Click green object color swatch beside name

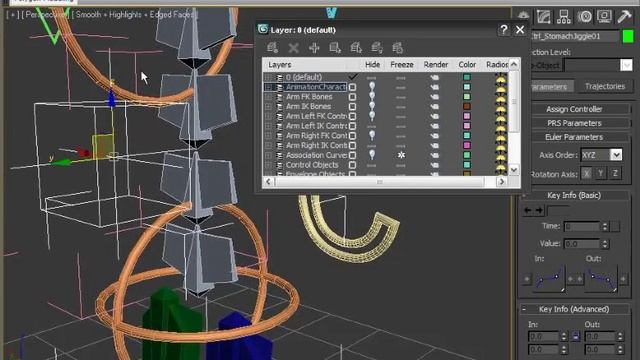point(628,36)
